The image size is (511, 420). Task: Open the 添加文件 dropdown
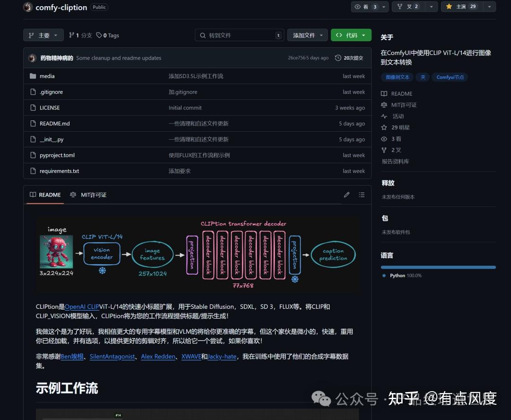(x=308, y=35)
